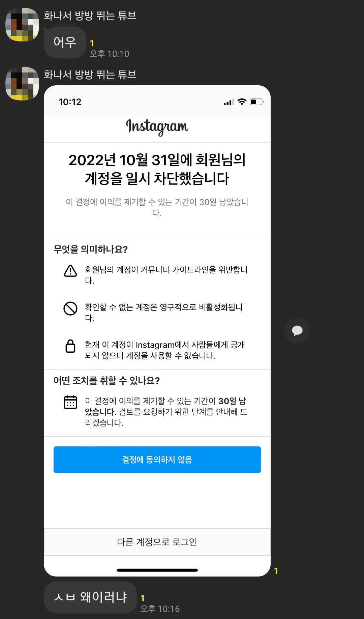Open the shared Instagram screenshot image
The width and height of the screenshot is (364, 619).
pyautogui.click(x=157, y=331)
